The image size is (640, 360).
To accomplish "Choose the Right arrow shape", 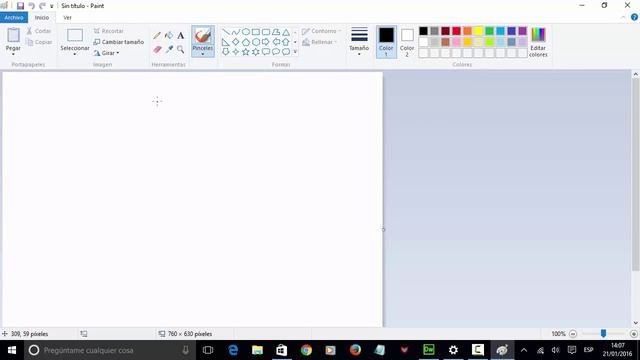I will pos(266,42).
